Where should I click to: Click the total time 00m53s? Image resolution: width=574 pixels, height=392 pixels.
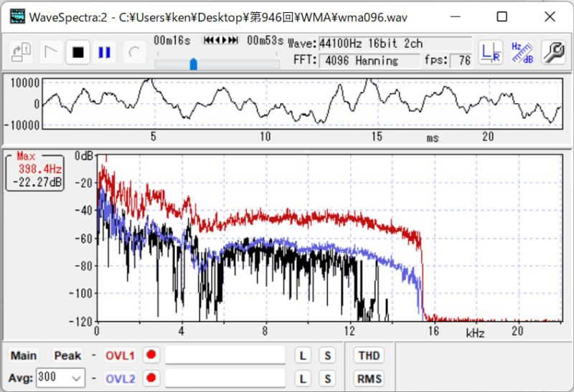pyautogui.click(x=265, y=40)
